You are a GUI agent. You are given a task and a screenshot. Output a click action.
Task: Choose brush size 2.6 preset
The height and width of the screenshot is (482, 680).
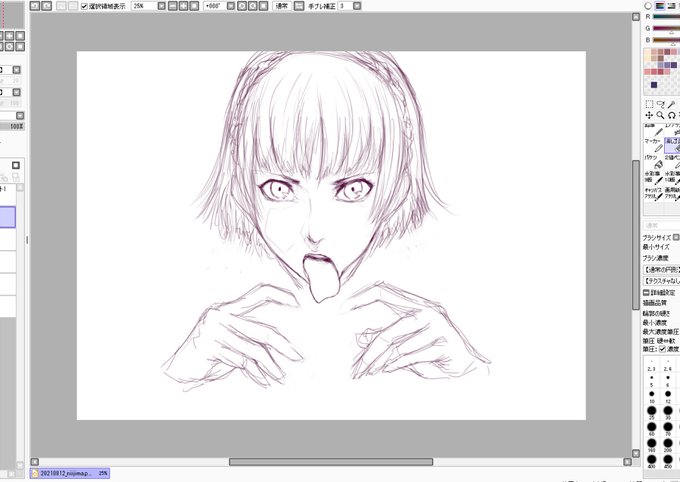pos(668,365)
